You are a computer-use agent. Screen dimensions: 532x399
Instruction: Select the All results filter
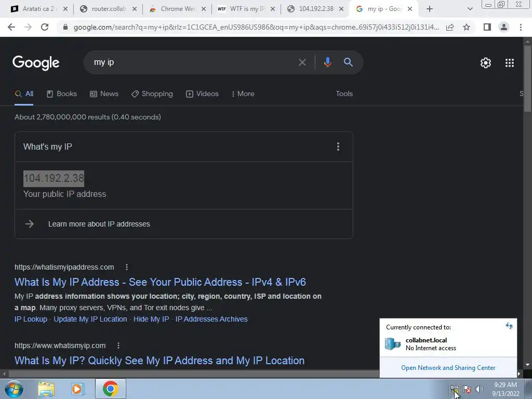[24, 94]
